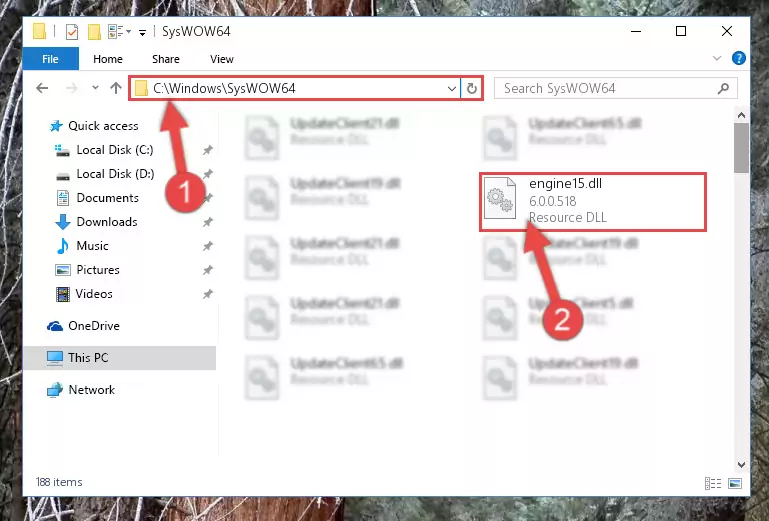Screen dimensions: 769x521
Task: Open Documents in the navigation pane
Action: [107, 198]
